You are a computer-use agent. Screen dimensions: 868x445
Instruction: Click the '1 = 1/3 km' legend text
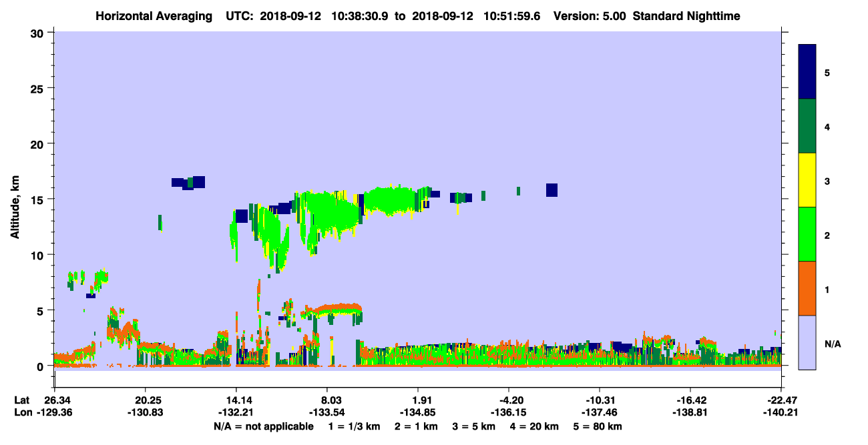(x=354, y=426)
